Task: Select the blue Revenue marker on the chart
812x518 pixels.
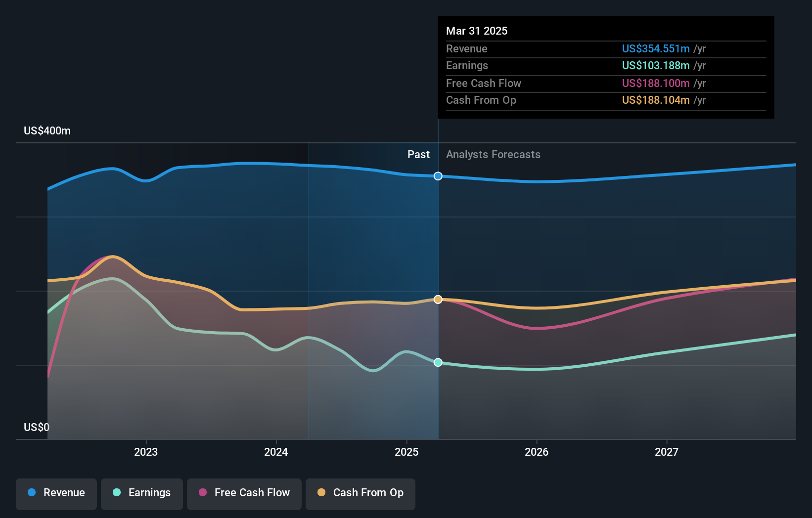Action: tap(438, 176)
